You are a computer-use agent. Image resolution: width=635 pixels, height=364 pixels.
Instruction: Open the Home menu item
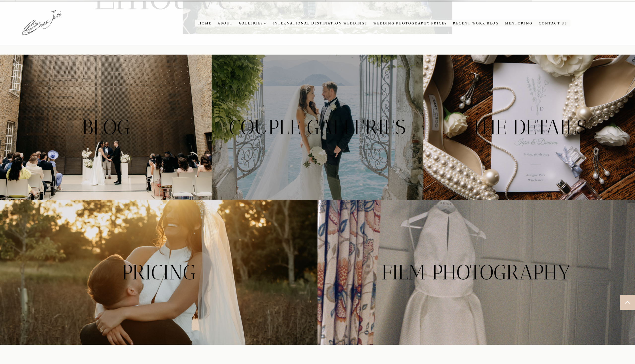[205, 23]
